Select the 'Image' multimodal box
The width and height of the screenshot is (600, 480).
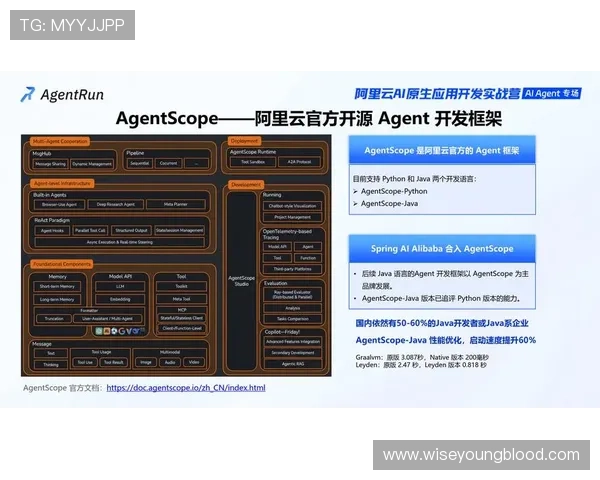click(x=146, y=362)
